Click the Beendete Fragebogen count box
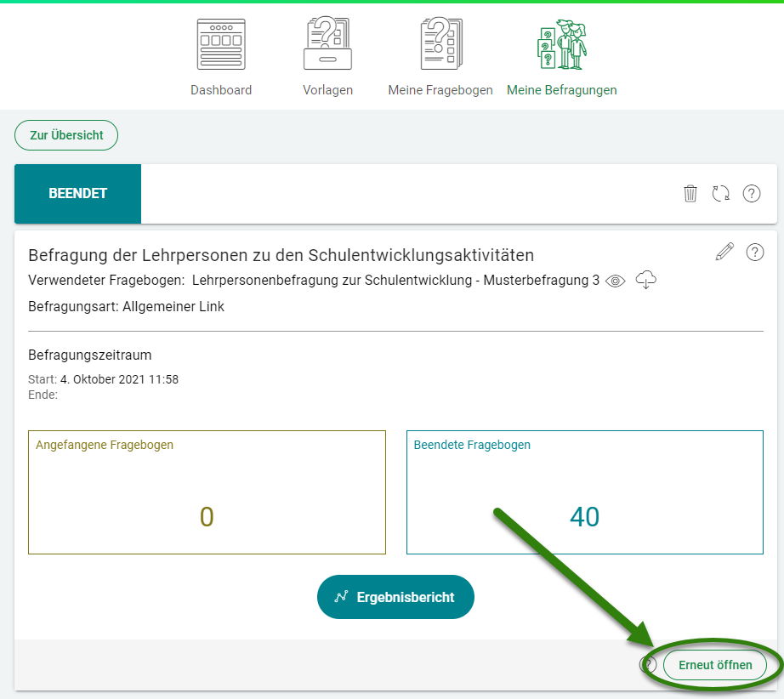 pos(584,492)
